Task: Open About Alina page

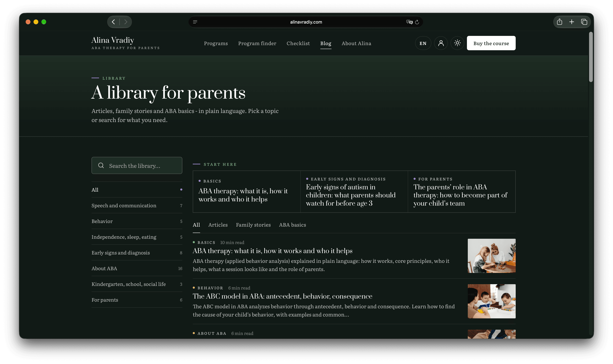Action: click(356, 43)
